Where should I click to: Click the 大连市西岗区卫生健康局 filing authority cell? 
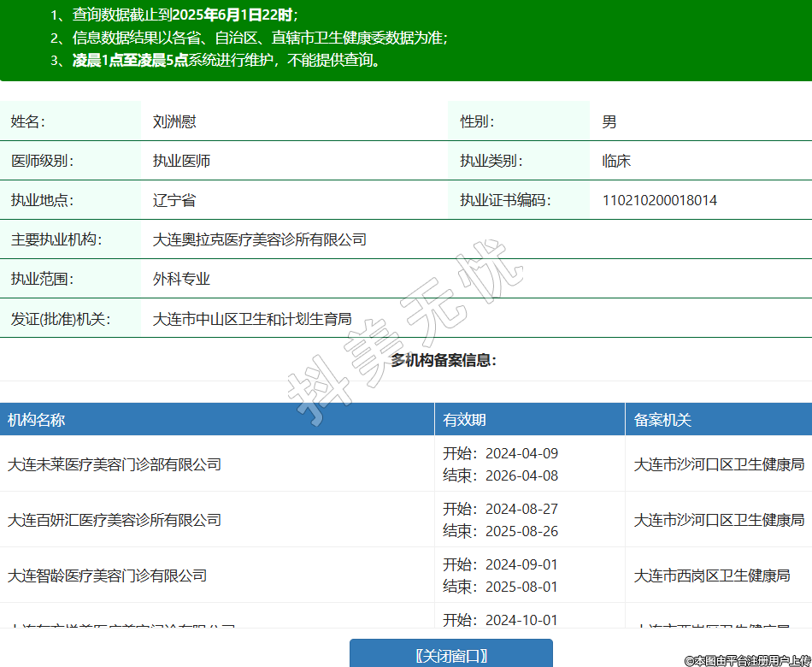(712, 576)
